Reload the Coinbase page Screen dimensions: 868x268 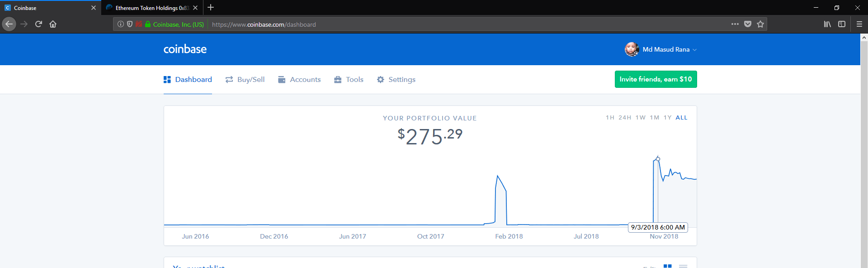click(x=38, y=24)
